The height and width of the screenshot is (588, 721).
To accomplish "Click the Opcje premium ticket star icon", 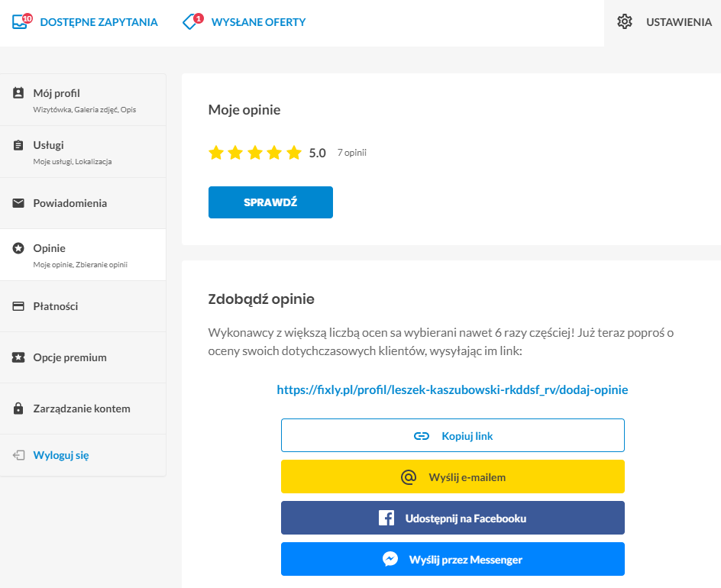I will (18, 357).
